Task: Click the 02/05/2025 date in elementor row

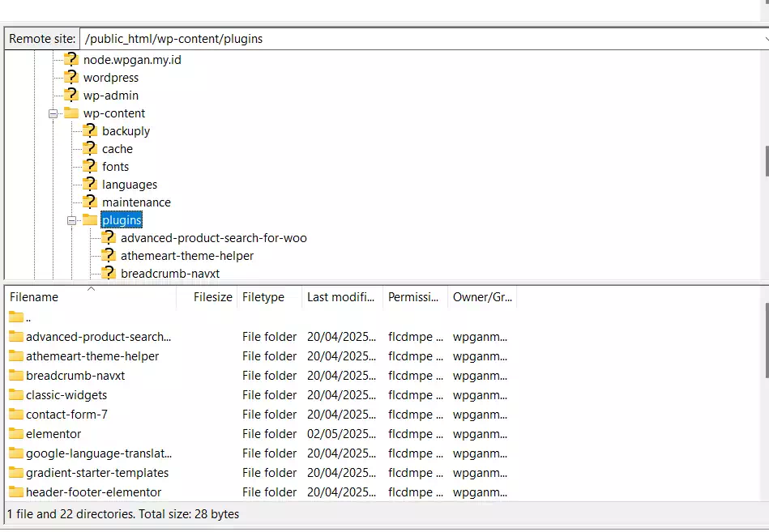Action: pos(341,434)
